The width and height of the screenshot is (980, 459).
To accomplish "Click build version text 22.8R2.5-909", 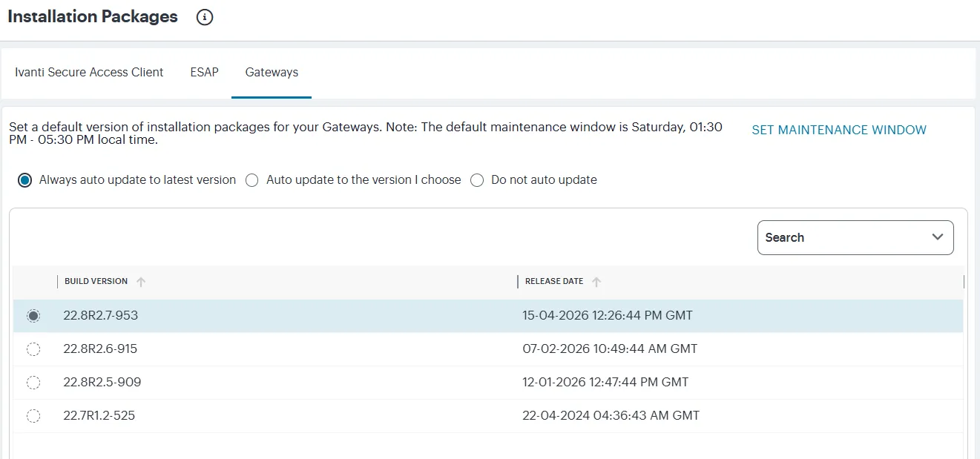I will point(102,383).
